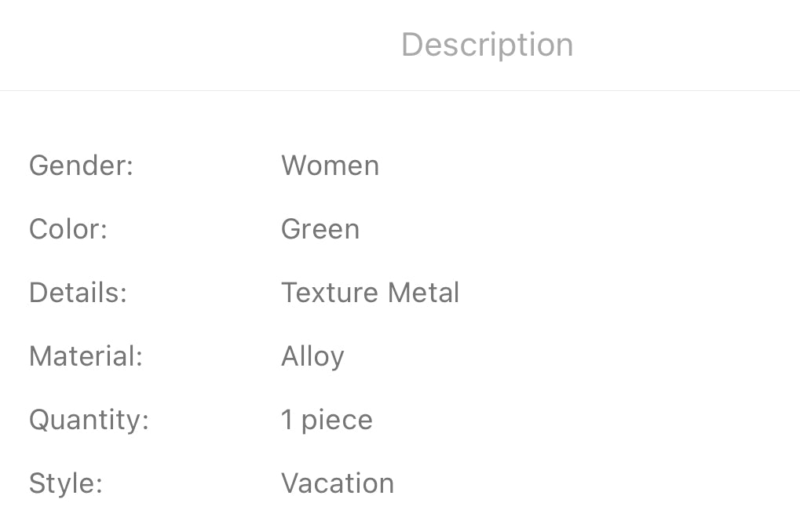
Task: Select the Vacation style value
Action: [x=338, y=483]
